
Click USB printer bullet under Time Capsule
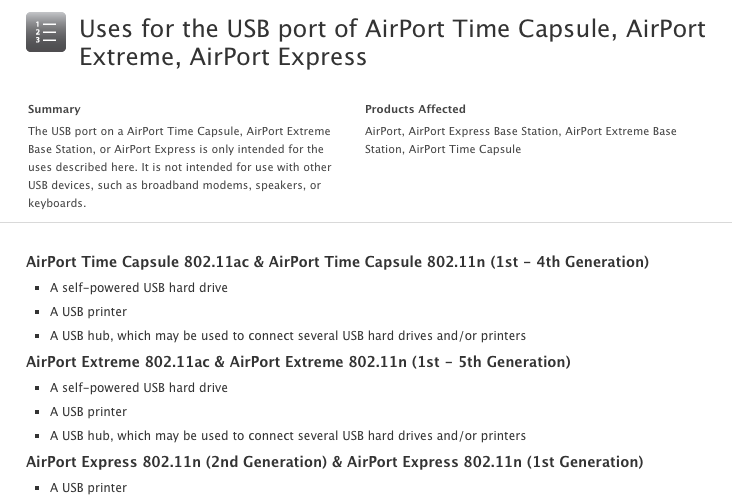click(x=88, y=312)
